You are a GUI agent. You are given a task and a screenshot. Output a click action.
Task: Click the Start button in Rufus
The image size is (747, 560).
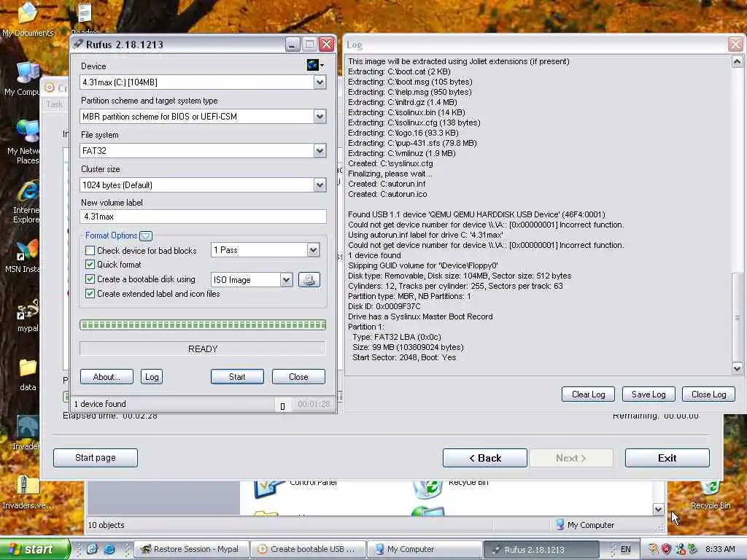point(237,377)
